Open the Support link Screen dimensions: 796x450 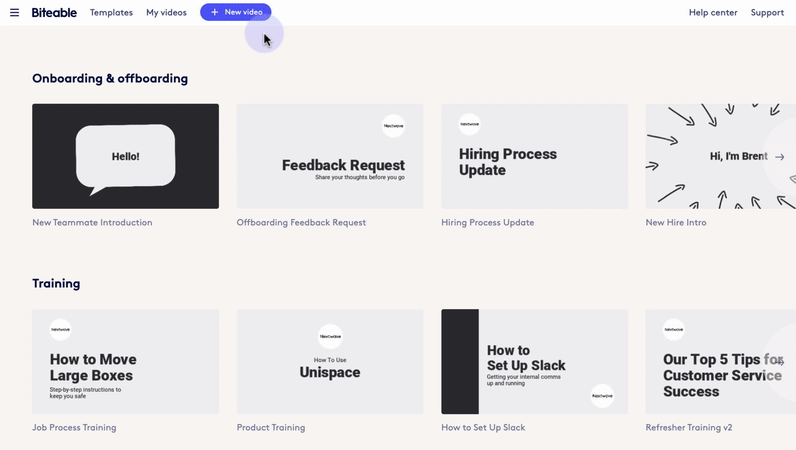pos(767,13)
